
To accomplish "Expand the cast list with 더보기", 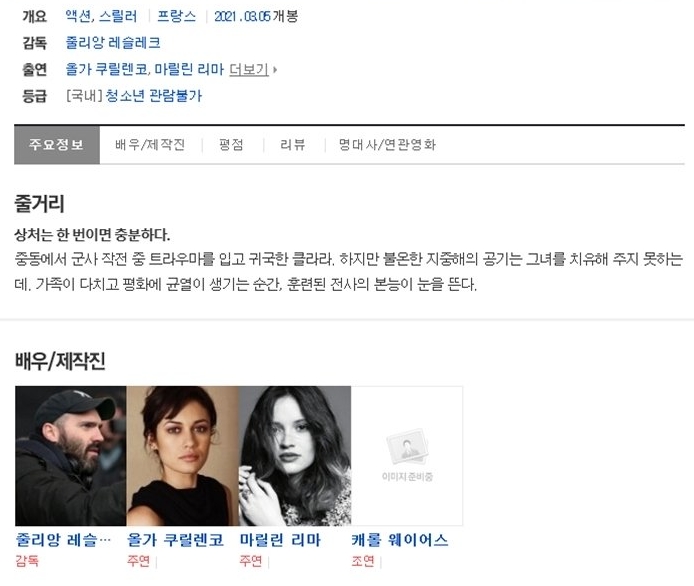I will point(249,69).
